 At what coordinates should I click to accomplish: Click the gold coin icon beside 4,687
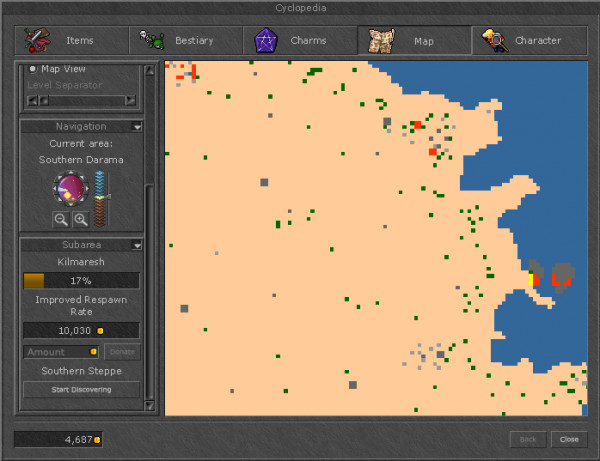(97, 440)
